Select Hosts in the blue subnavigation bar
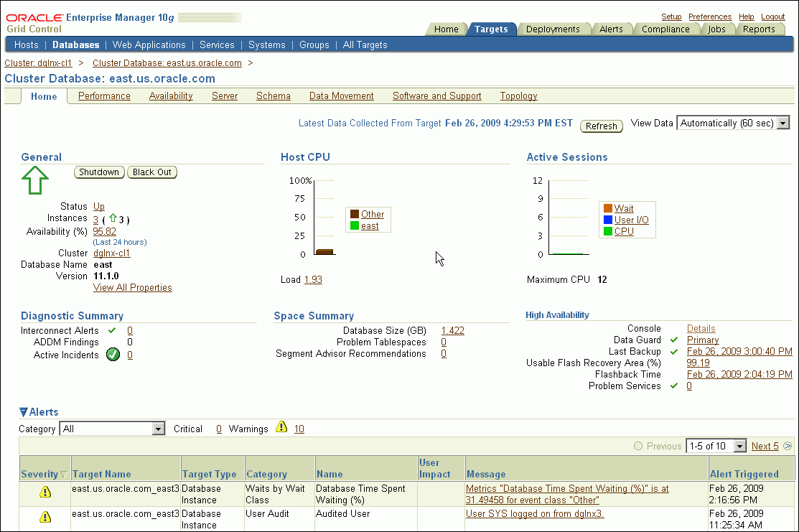 (27, 45)
